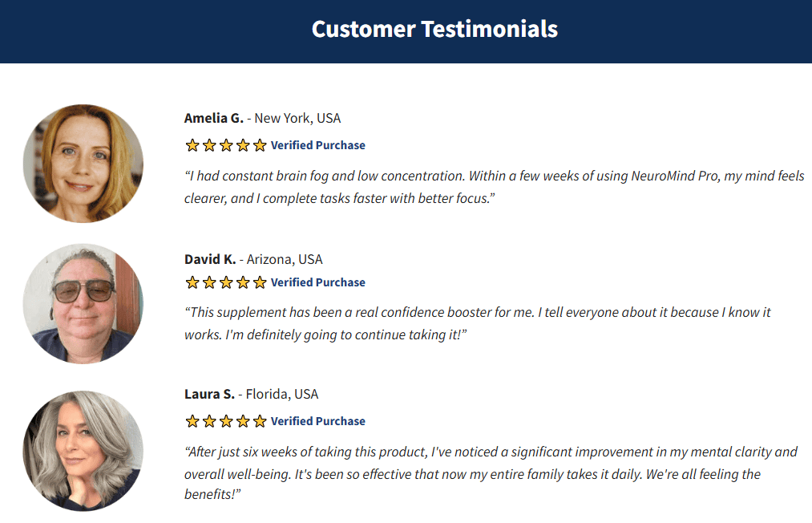Click Amelia's brain fog testimonial text
The image size is (812, 523).
coord(495,187)
